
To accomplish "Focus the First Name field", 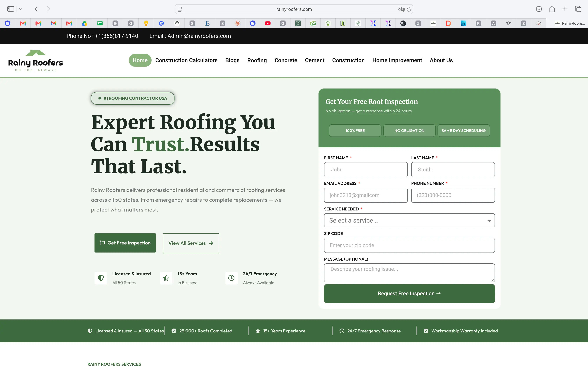I will click(366, 170).
